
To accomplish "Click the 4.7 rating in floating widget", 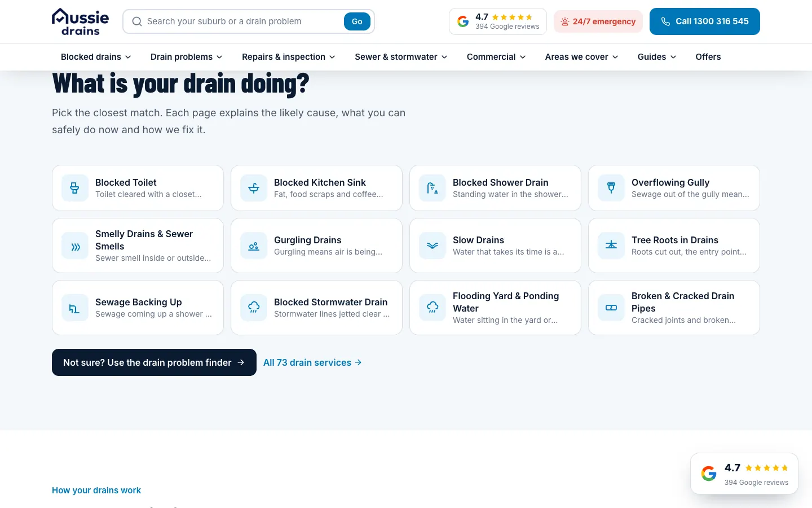I will [x=732, y=468].
